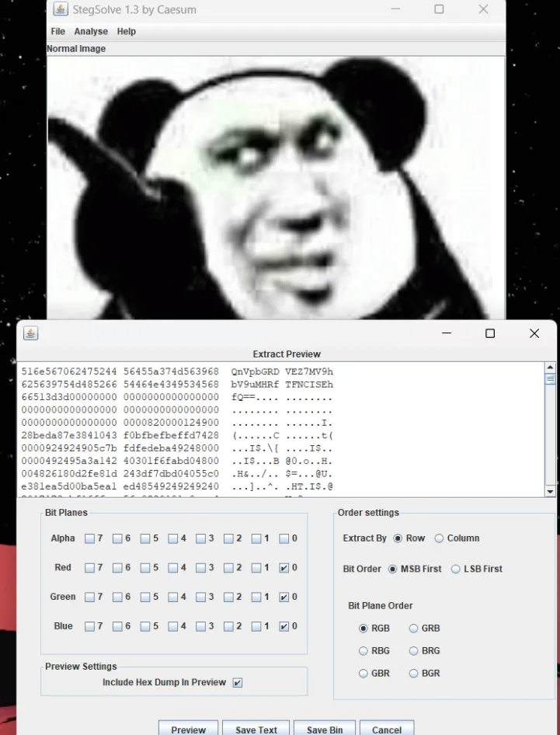Enable Green bit plane 6
Image resolution: width=560 pixels, height=735 pixels.
click(x=117, y=597)
